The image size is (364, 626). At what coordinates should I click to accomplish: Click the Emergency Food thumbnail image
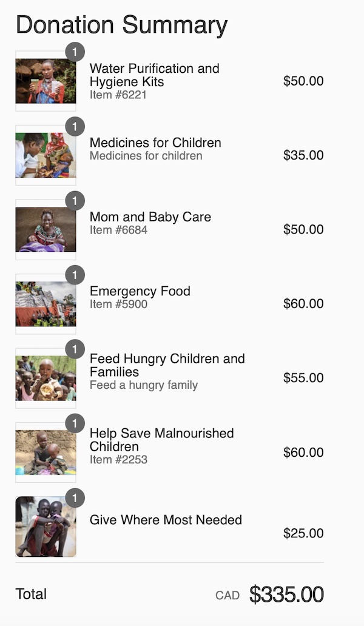[x=45, y=304]
